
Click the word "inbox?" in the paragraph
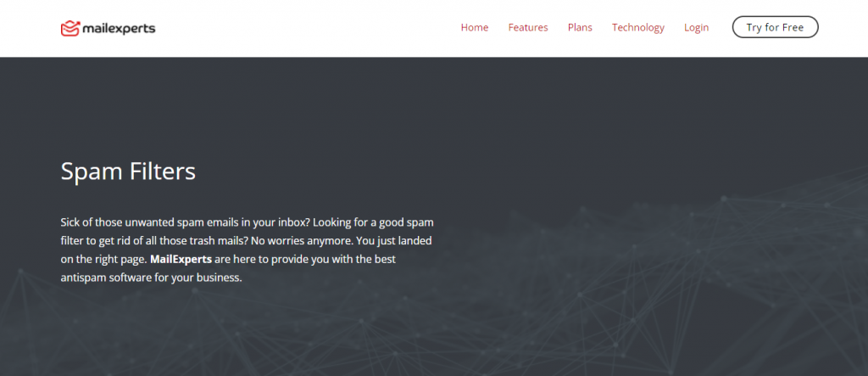pos(291,221)
